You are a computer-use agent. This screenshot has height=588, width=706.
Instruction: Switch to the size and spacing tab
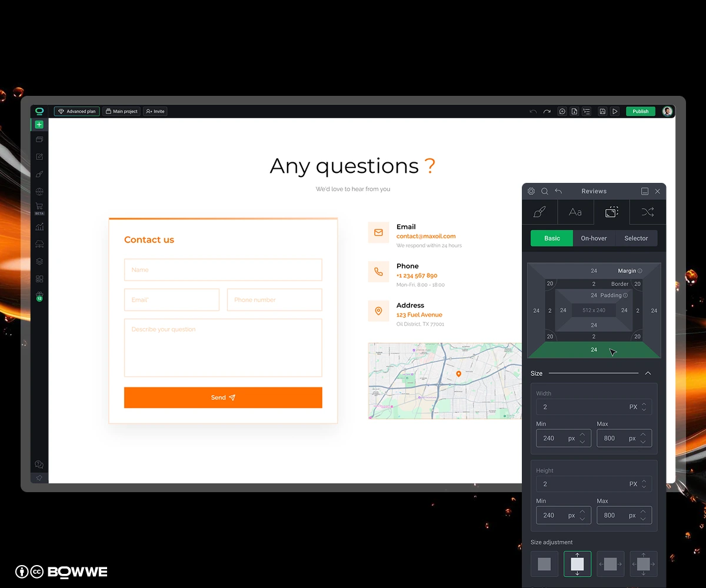611,212
